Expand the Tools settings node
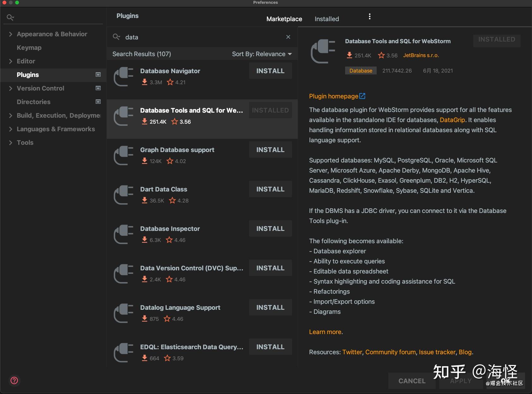The image size is (532, 394). (10, 143)
